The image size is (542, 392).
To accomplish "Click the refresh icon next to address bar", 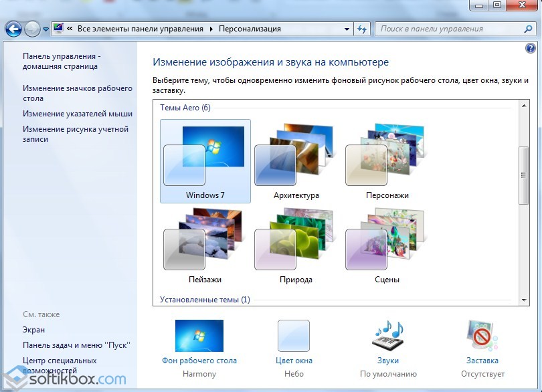I will (x=362, y=29).
